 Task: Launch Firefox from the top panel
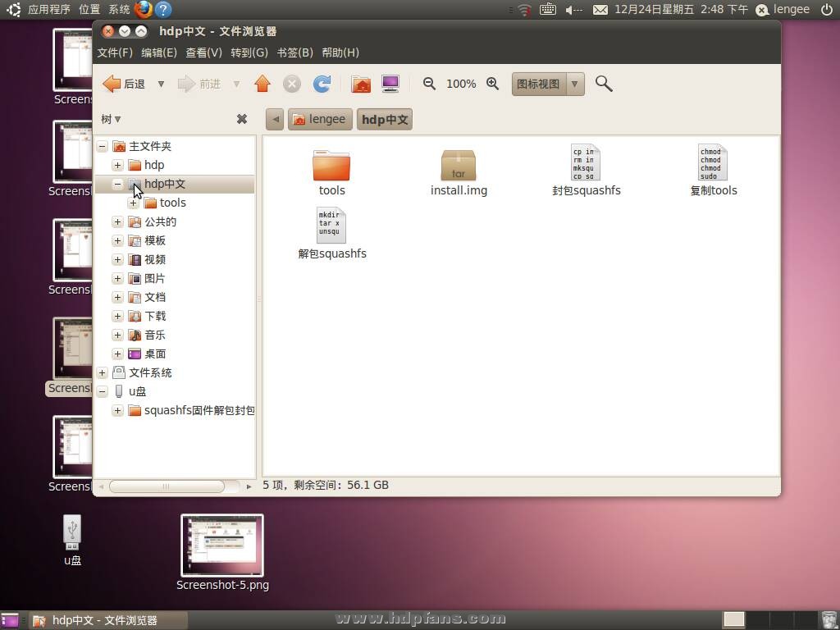click(x=144, y=9)
